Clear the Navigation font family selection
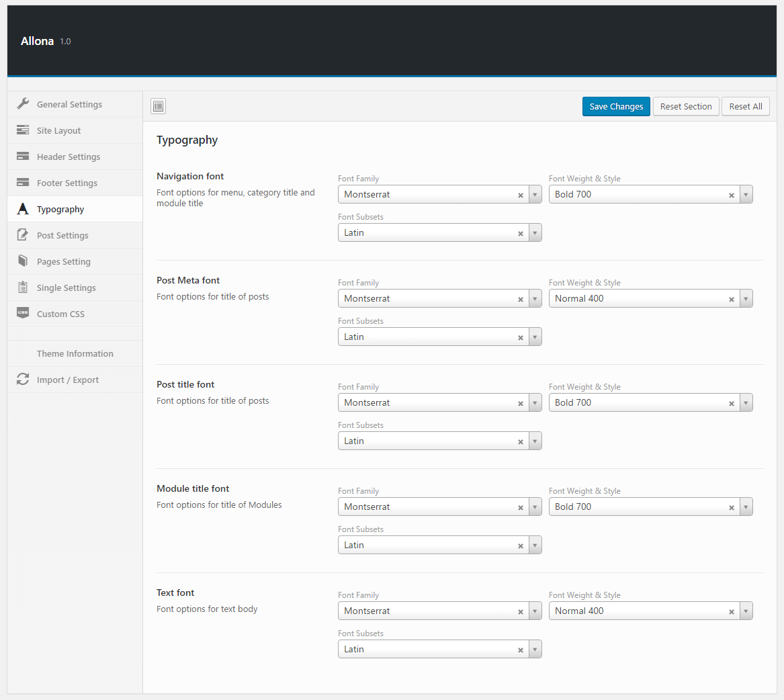 521,195
